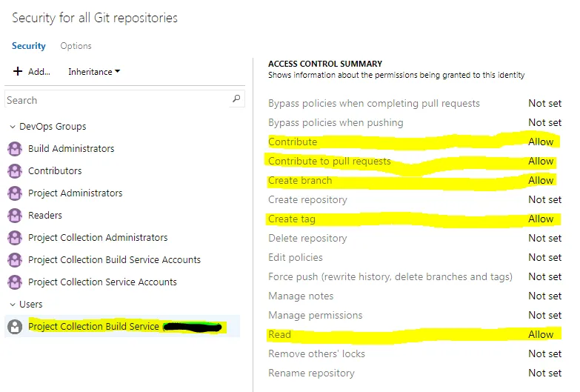Click the Project Collection Build Service user avatar
Screen dimensions: 580x392
pos(15,327)
